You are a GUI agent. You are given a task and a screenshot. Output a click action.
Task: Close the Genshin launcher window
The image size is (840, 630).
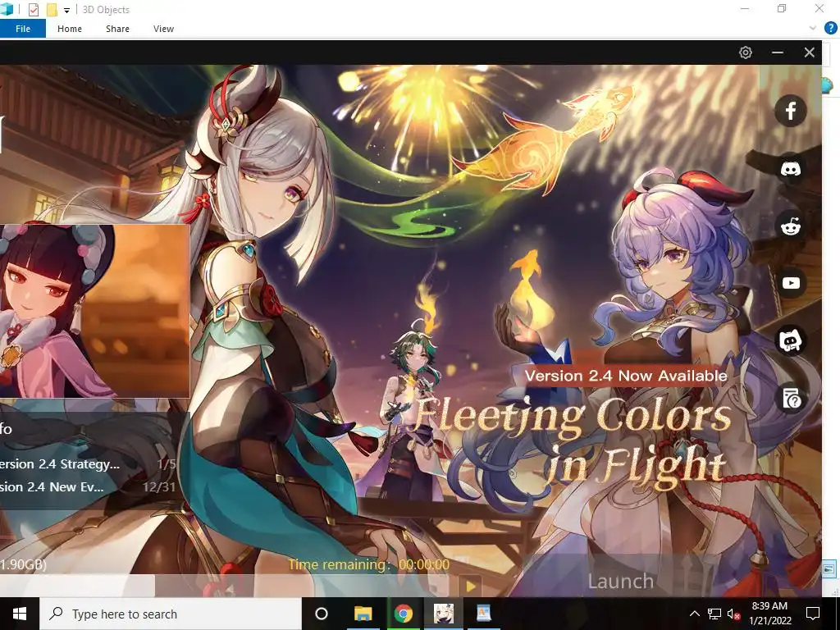(809, 52)
